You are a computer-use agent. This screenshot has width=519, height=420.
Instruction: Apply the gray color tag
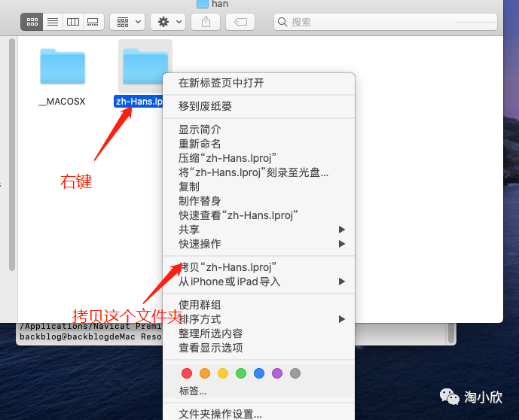pos(295,373)
